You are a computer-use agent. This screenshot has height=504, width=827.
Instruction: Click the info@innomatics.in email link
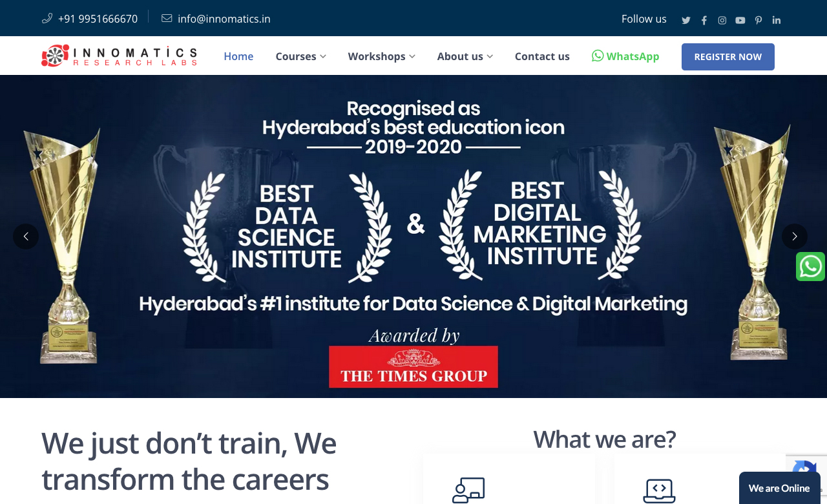coord(224,19)
